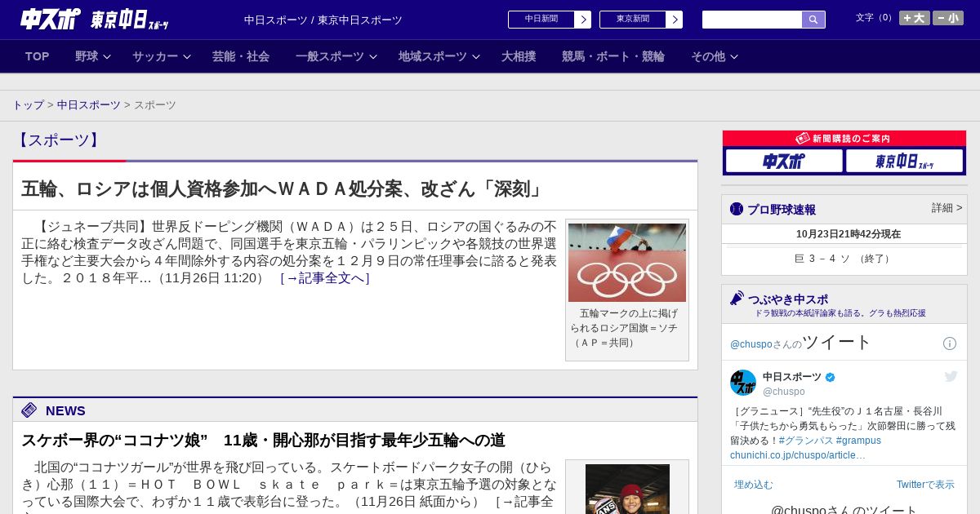980x514 pixels.
Task: Expand the その他 dropdown chevron
Action: 734,57
